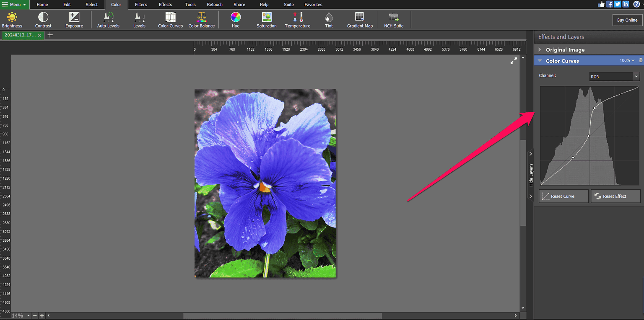Image resolution: width=644 pixels, height=320 pixels.
Task: Apply Auto Levels to the image
Action: (108, 19)
